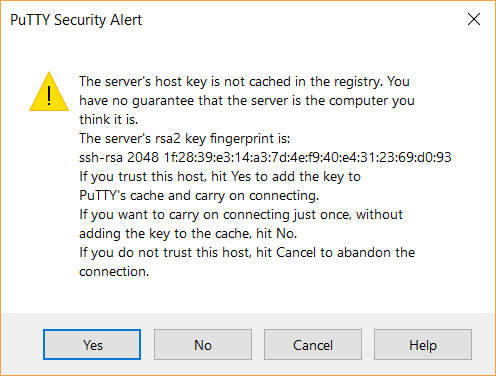Click the final word 'connection.'

[x=114, y=272]
